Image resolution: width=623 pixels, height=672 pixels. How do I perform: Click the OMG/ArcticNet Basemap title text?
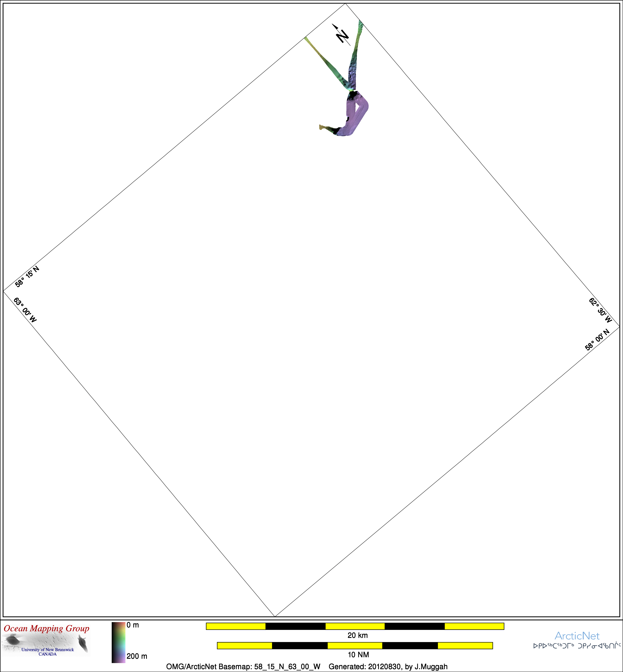click(243, 667)
